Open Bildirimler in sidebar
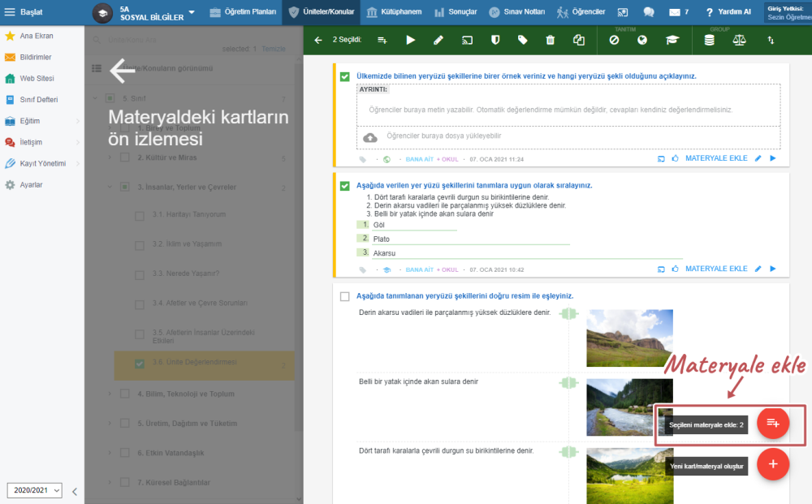This screenshot has width=812, height=504. click(35, 57)
